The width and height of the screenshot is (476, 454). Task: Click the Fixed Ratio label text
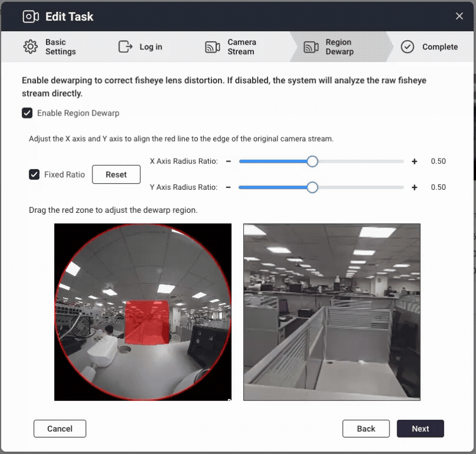tap(65, 175)
